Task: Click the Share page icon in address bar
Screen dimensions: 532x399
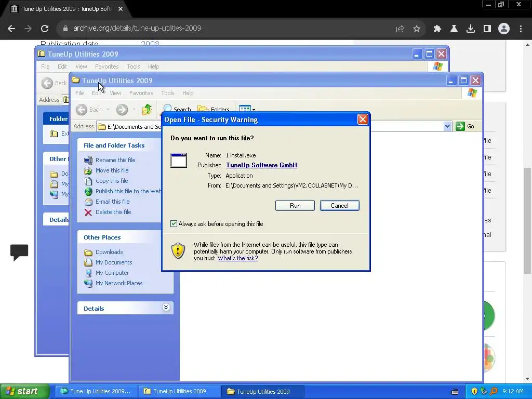Action: coord(400,29)
